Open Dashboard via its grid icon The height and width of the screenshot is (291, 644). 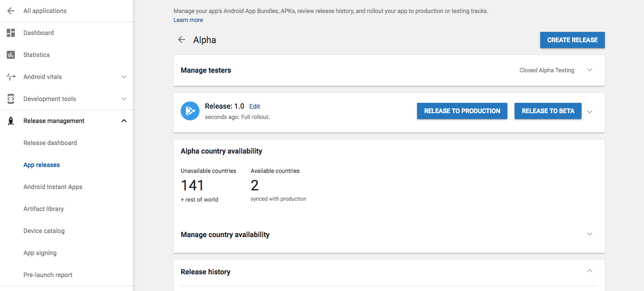(11, 33)
